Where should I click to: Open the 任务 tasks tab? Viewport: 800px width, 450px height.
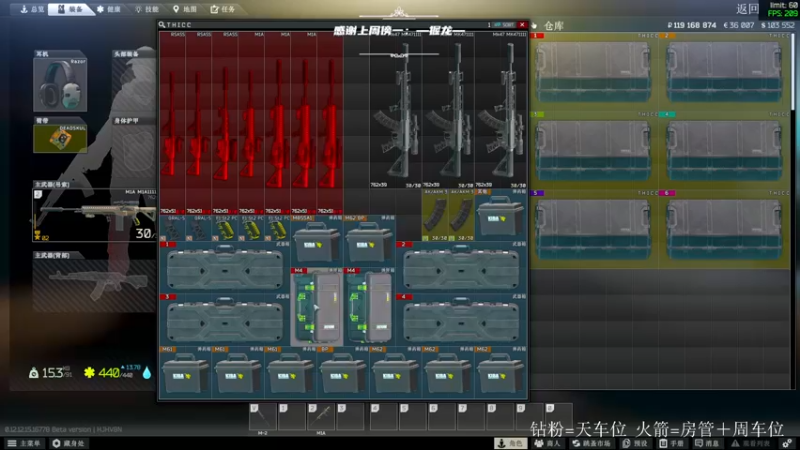(x=222, y=9)
